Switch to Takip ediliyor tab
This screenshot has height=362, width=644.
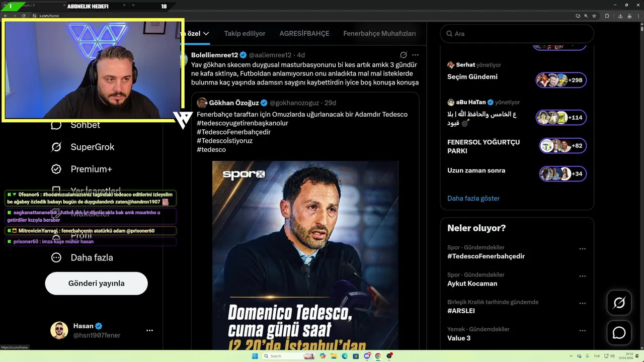[245, 34]
